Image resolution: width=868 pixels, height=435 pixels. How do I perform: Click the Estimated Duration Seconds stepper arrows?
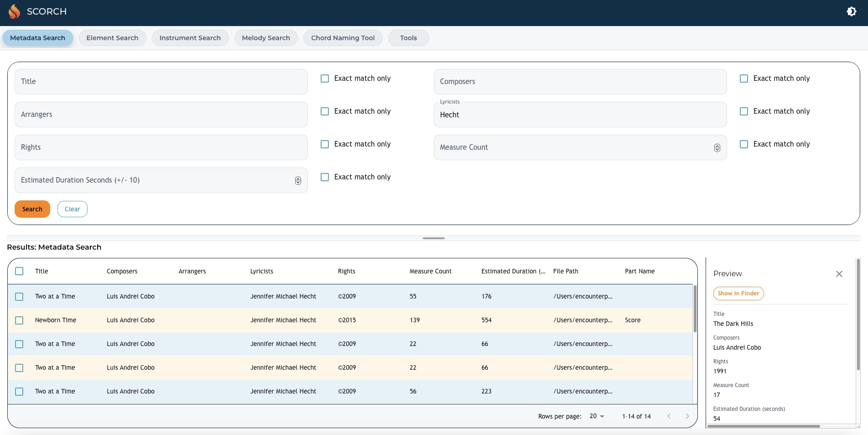pos(298,181)
